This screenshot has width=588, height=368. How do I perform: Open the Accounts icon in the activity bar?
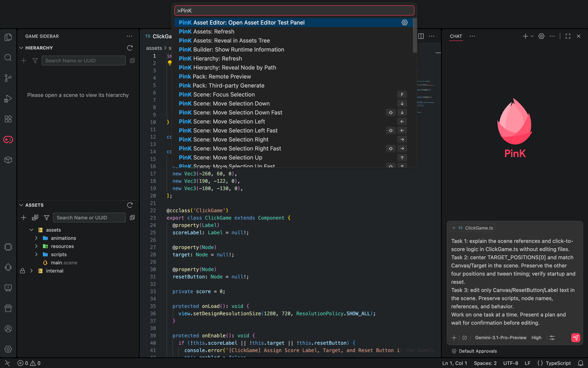click(x=8, y=329)
